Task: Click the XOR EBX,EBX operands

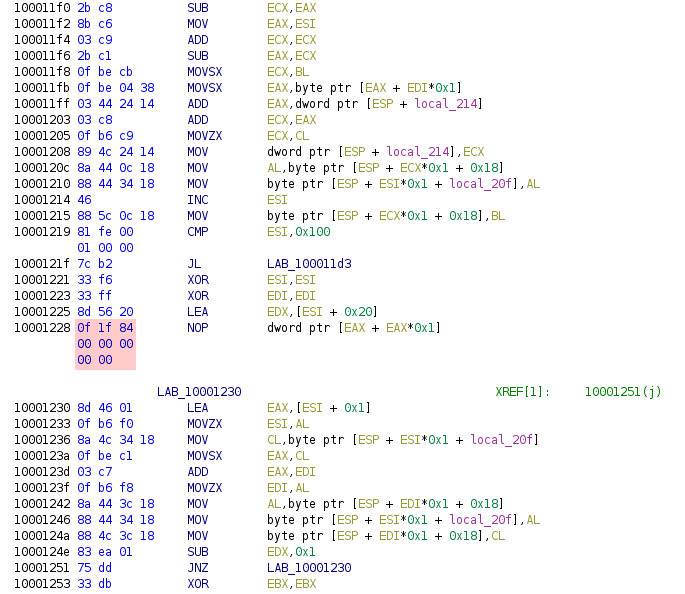Action: (x=291, y=583)
